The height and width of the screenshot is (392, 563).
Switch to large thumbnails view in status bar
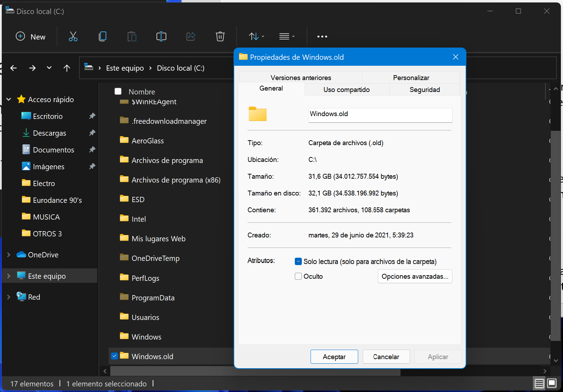click(x=552, y=384)
